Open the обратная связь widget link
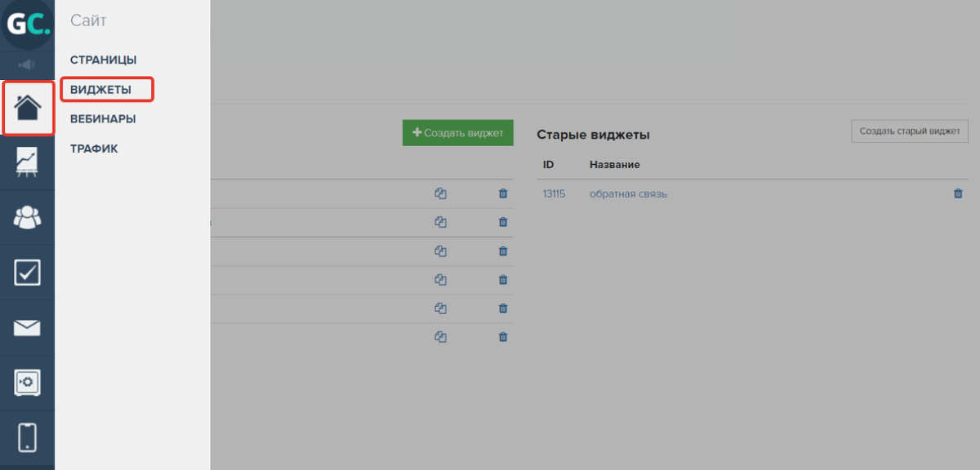This screenshot has width=980, height=470. (x=628, y=194)
